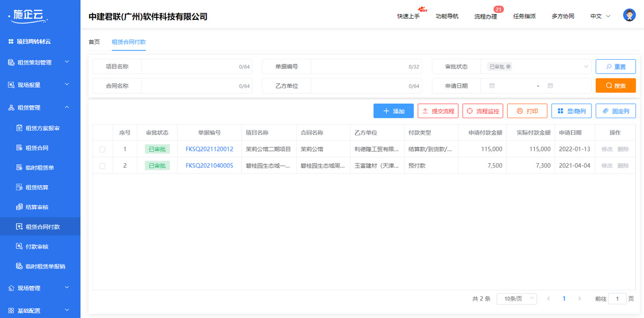Open the 中文 language dropdown
This screenshot has height=318, width=644.
(x=601, y=16)
